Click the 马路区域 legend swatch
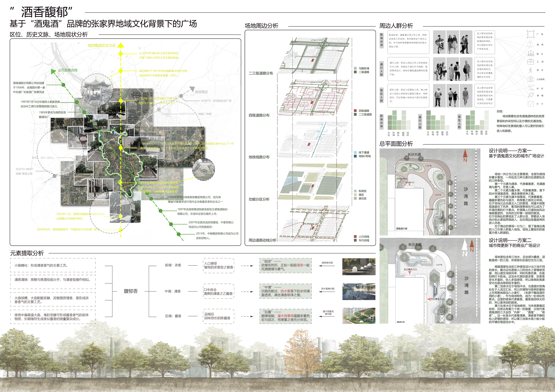Viewport: 555px width, 392px height. [x=355, y=68]
